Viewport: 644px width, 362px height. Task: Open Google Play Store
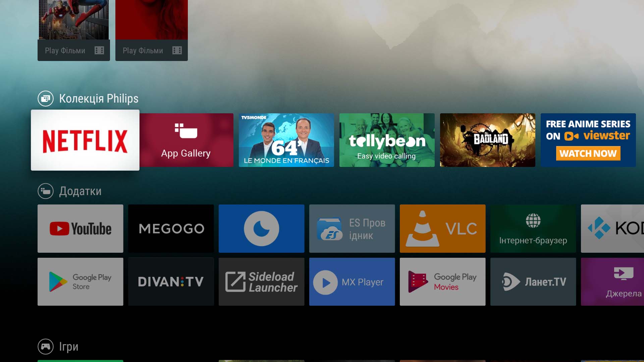coord(80,282)
